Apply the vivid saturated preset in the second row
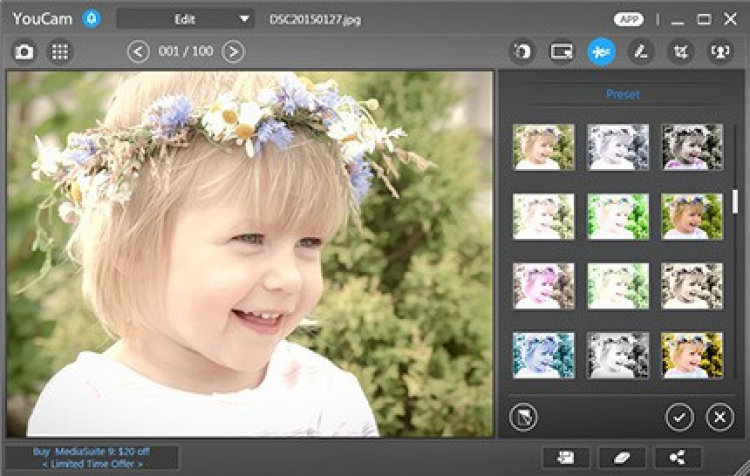The image size is (750, 476). [692, 216]
